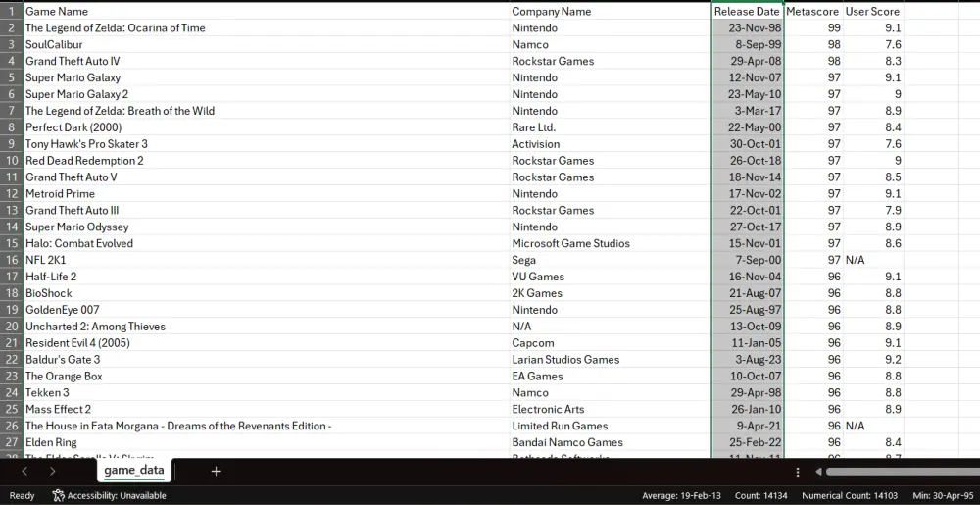Select the Rare Ltd. company cell
The image size is (980, 505).
[x=611, y=127]
